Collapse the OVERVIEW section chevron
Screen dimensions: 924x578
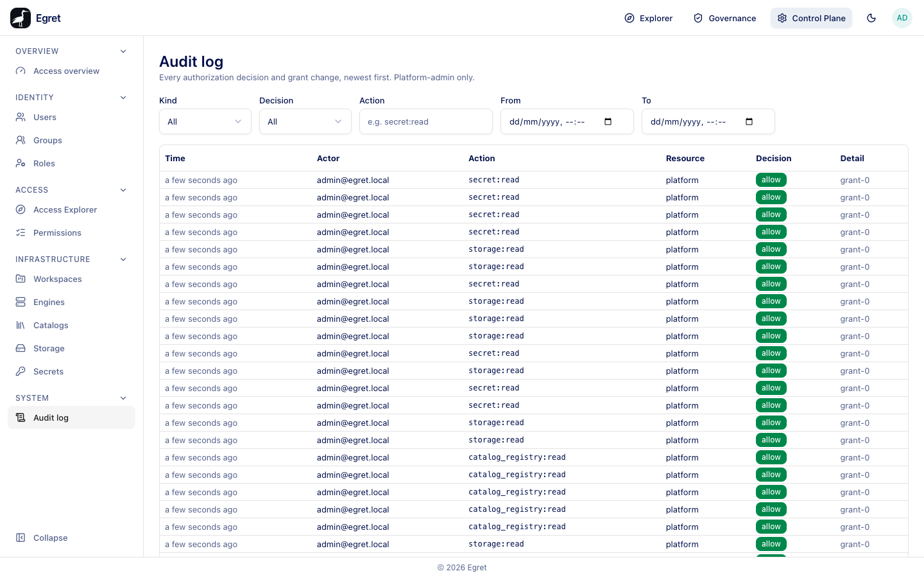click(x=123, y=51)
